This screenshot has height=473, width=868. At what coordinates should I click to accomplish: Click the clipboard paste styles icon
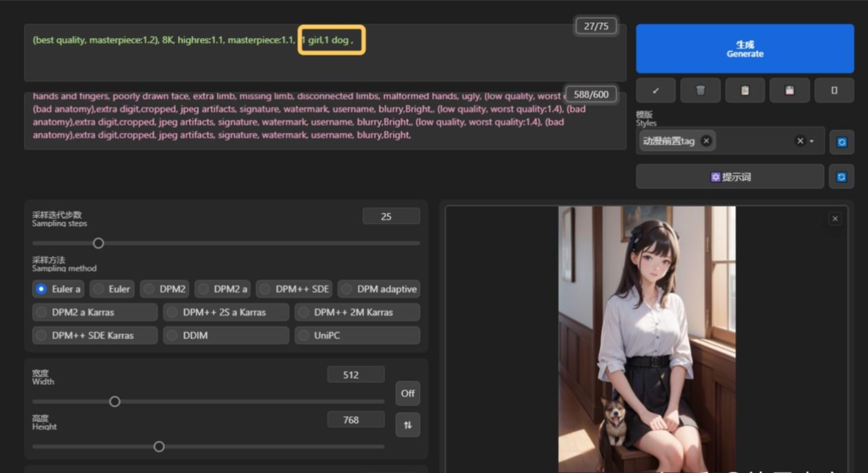coord(744,90)
